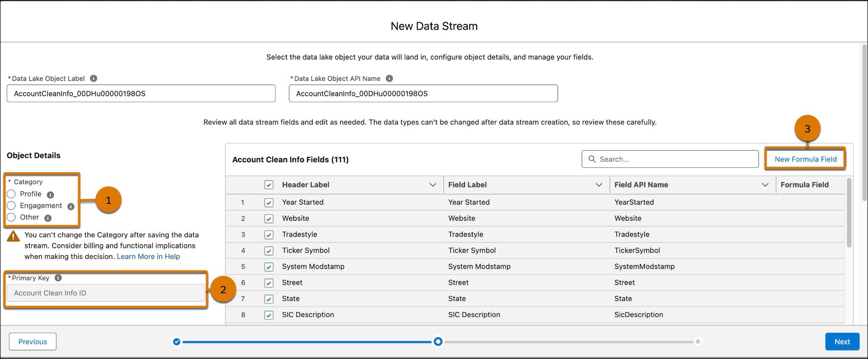
Task: Click the New Formula Field button
Action: pos(805,159)
